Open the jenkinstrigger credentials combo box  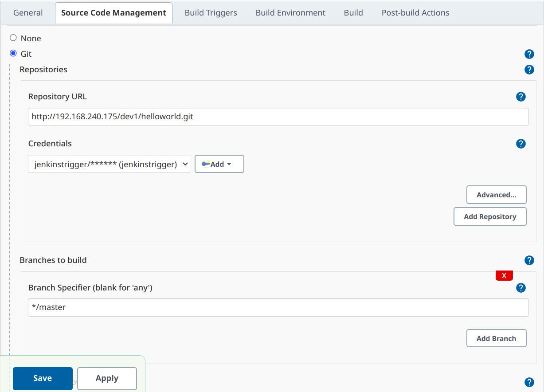click(109, 164)
